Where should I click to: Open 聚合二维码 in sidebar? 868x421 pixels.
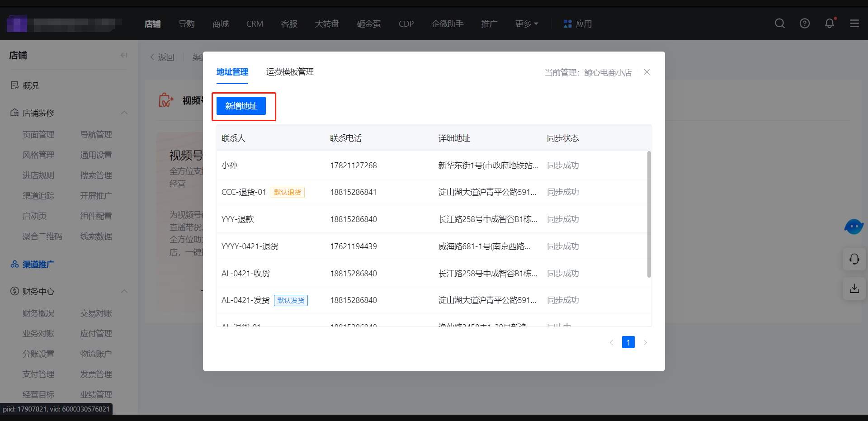(x=42, y=237)
